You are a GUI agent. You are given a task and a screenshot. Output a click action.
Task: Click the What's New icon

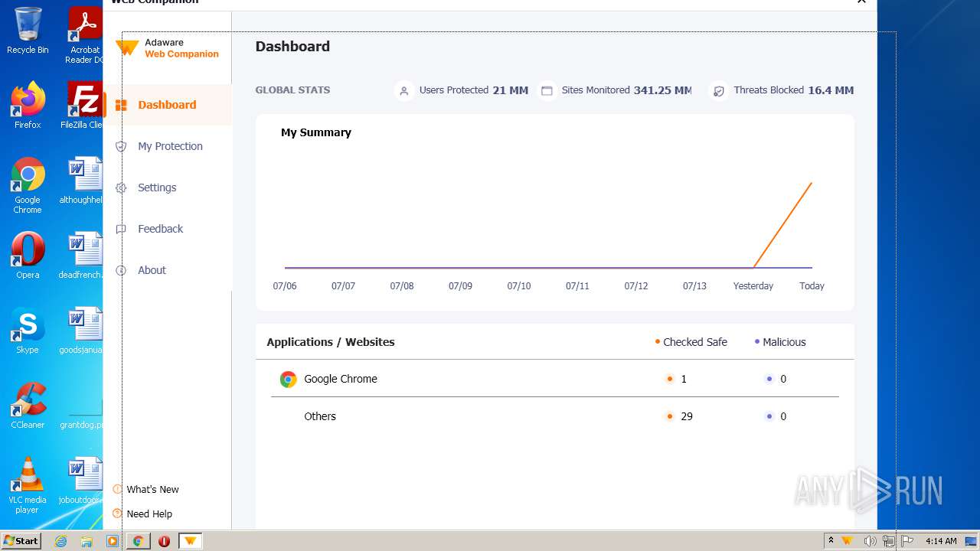pyautogui.click(x=117, y=489)
